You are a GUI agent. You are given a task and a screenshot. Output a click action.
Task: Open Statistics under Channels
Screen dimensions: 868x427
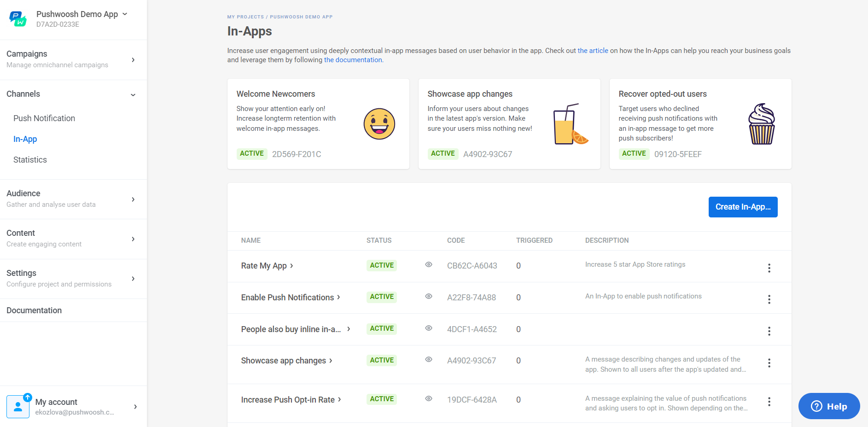30,160
